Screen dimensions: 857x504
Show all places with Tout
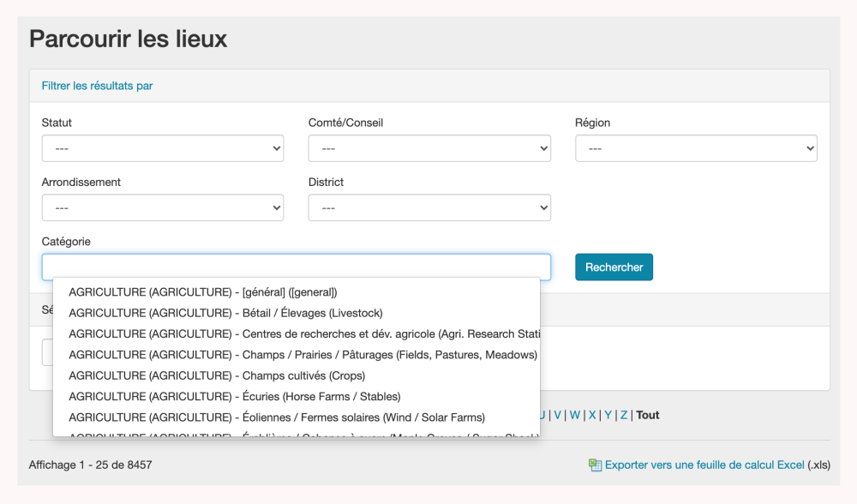[x=648, y=415]
